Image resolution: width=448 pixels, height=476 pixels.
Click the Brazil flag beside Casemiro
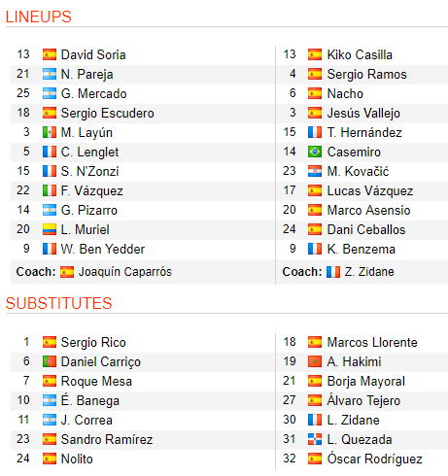pos(315,152)
